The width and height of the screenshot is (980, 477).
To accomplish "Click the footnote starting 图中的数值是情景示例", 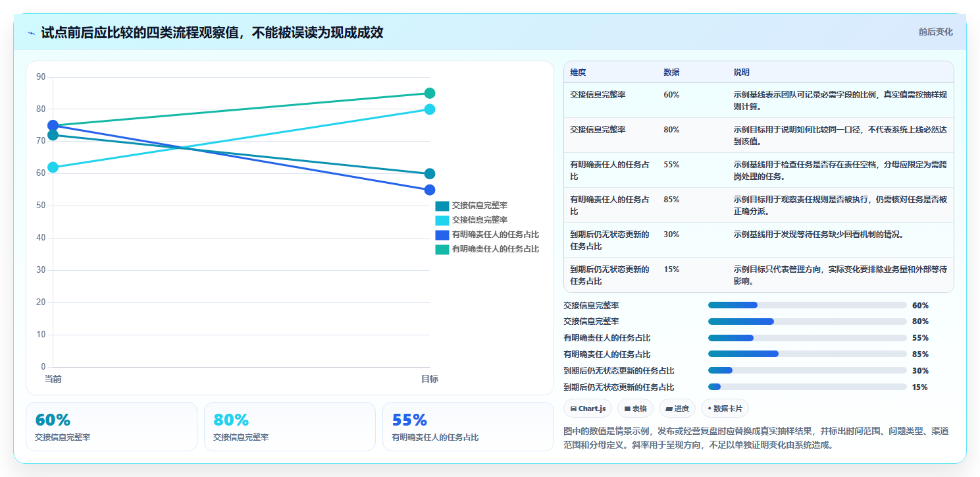I will 756,437.
